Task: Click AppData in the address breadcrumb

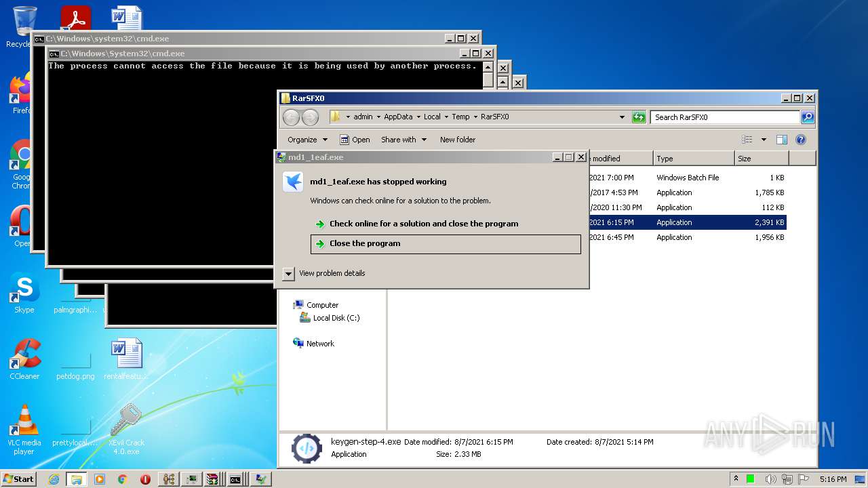Action: click(x=398, y=117)
